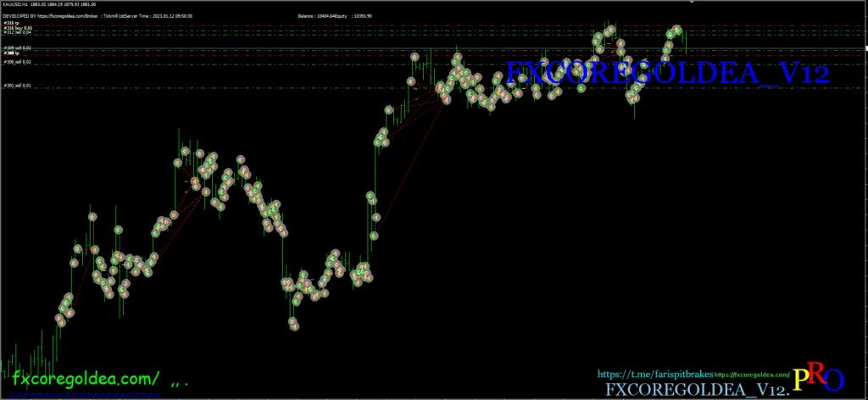Click the #316 tp order line label
This screenshot has height=400, width=868.
point(11,23)
